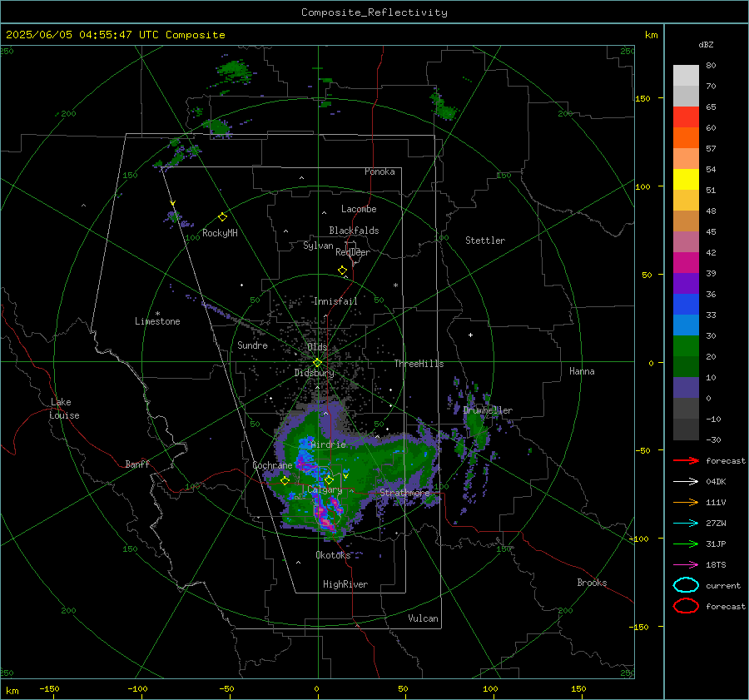749x700 pixels.
Task: Click the yellow 51 dBZ color swatch
Action: coord(686,180)
